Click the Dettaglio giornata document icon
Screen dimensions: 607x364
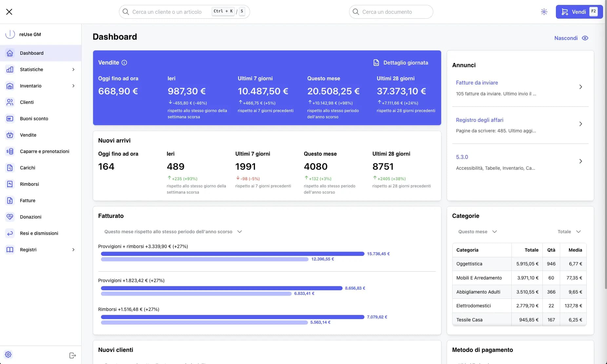click(x=376, y=63)
